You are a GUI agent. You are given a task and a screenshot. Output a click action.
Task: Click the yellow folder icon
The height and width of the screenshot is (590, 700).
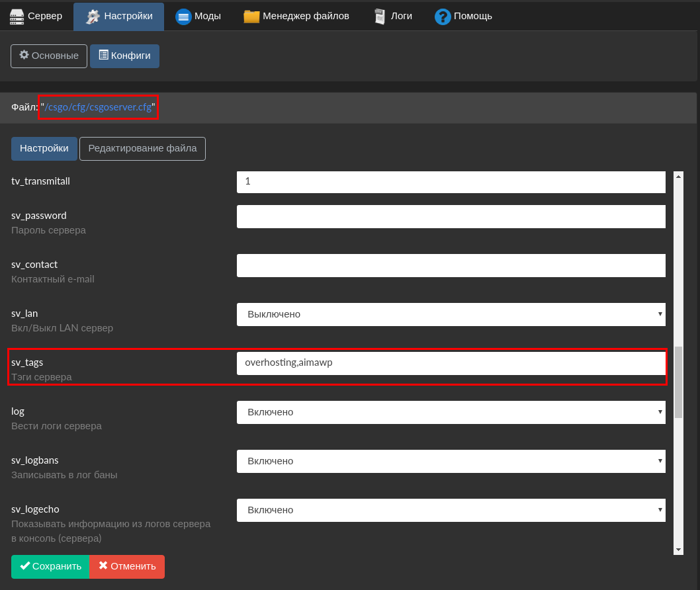tap(251, 17)
